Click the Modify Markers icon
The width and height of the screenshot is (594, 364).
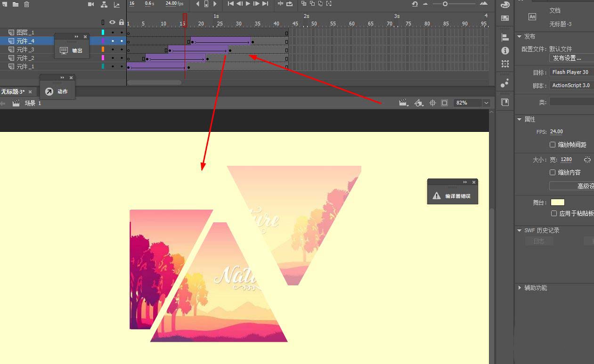(x=329, y=4)
